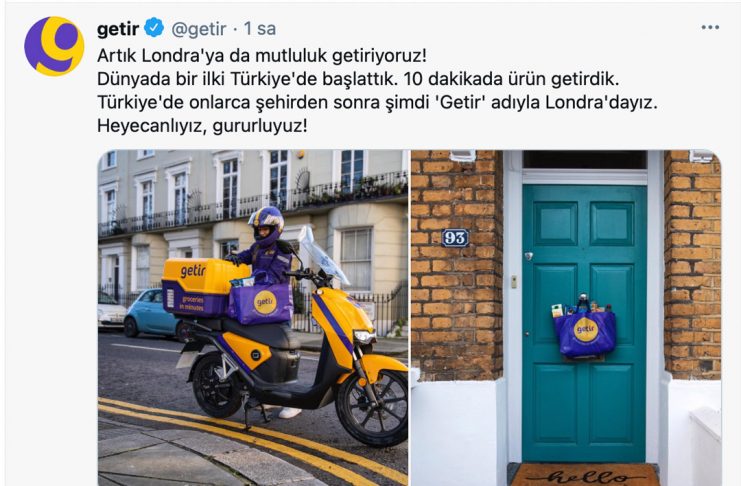Click the light blue parked car
Screen dimensions: 741x486
[151, 312]
